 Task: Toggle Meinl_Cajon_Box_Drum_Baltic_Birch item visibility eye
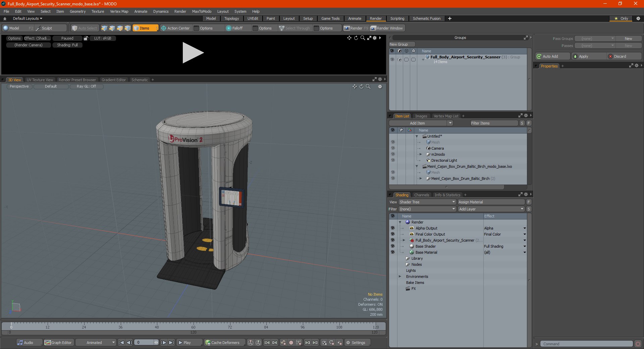(x=393, y=179)
